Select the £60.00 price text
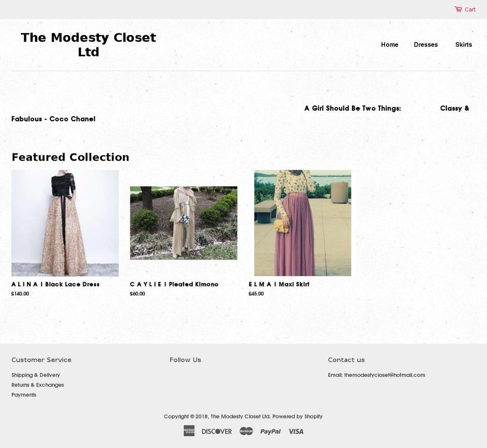Viewport: 487px width, 448px height. (137, 294)
